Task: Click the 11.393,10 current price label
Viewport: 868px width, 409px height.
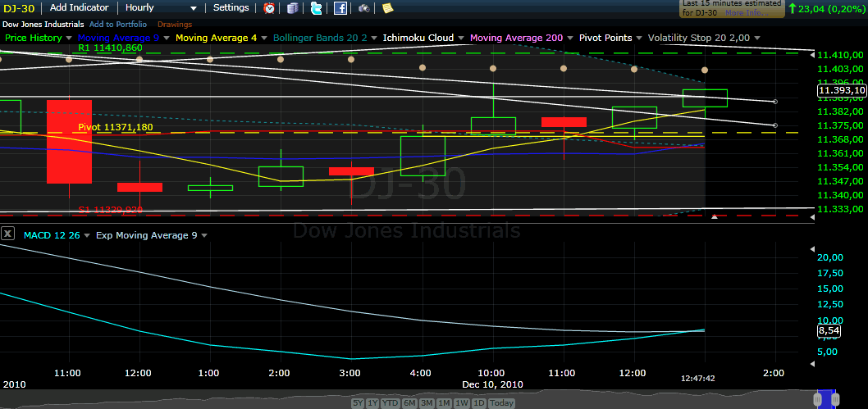Action: pos(842,91)
